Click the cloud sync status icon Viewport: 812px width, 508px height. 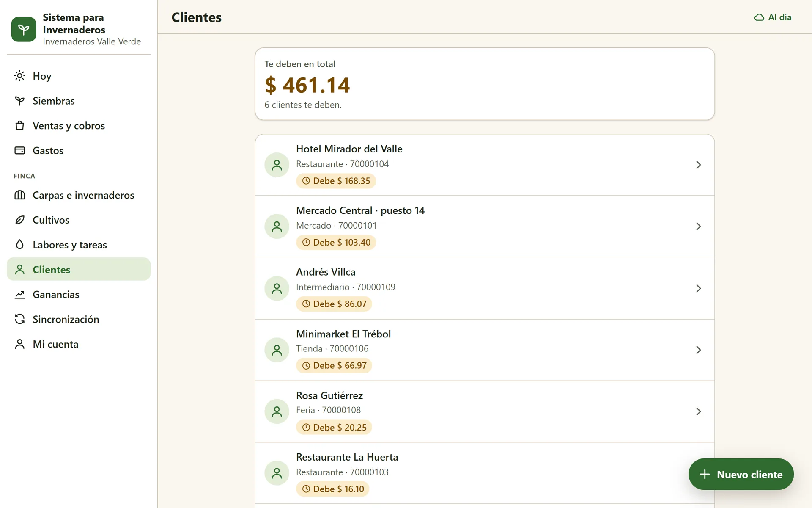759,17
